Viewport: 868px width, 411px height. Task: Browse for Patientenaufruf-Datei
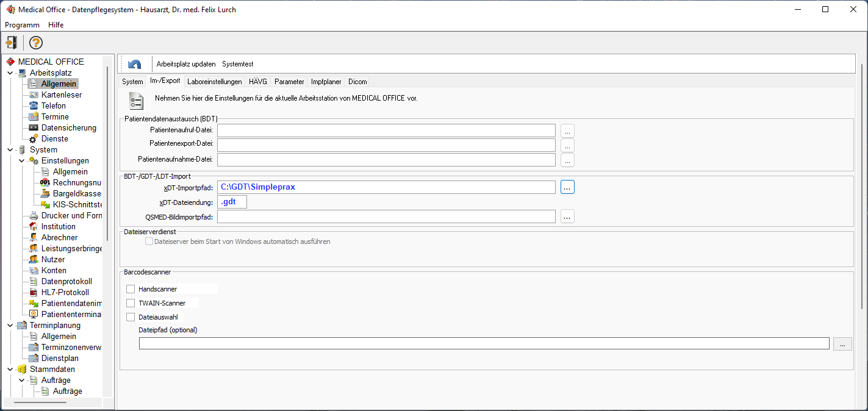point(567,130)
